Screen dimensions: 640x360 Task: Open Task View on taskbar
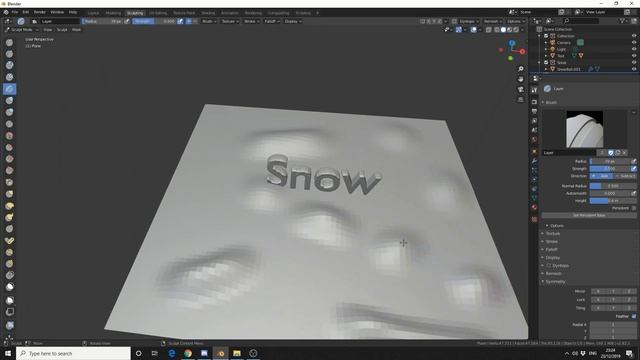click(x=155, y=353)
